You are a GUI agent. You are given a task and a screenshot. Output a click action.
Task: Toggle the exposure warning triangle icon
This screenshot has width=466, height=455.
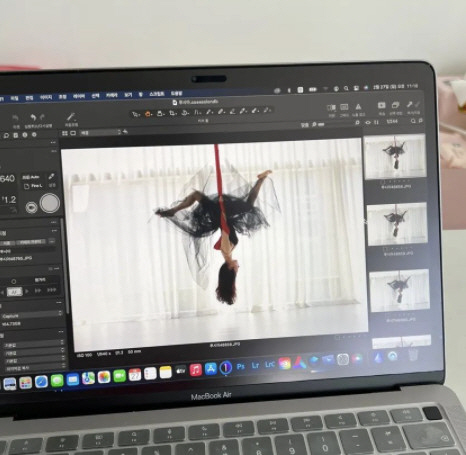pos(358,107)
